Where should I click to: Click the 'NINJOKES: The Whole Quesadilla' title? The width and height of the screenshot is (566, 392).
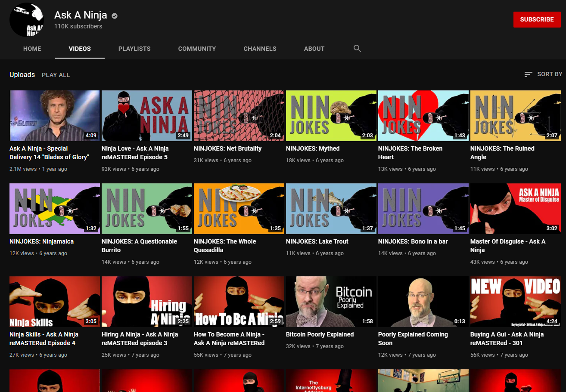[225, 246]
